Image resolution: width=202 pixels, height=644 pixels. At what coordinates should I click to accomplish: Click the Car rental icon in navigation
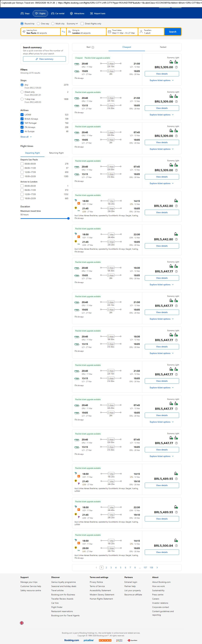point(53,13)
